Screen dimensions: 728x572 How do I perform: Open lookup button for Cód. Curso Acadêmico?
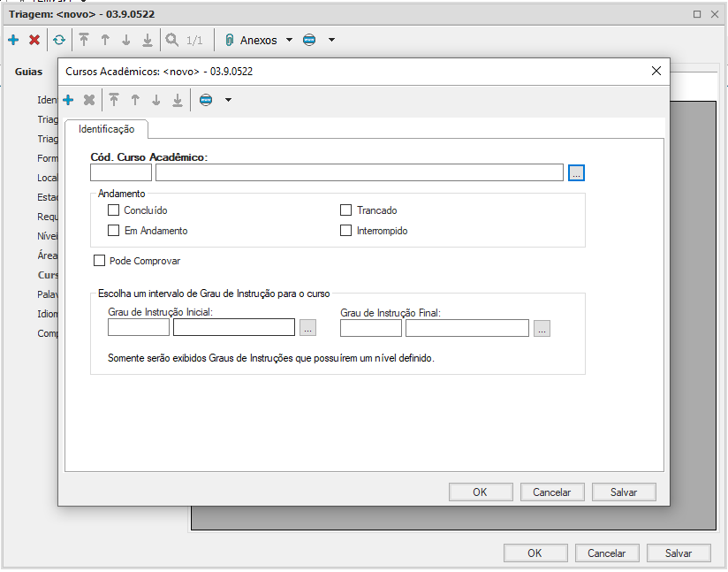pyautogui.click(x=576, y=172)
